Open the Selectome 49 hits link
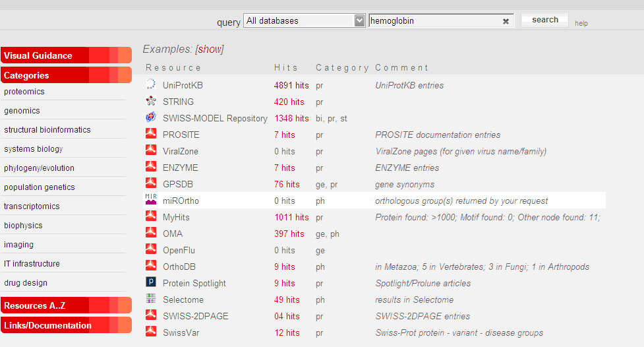Screen dimensions: 644x347 click(x=287, y=300)
